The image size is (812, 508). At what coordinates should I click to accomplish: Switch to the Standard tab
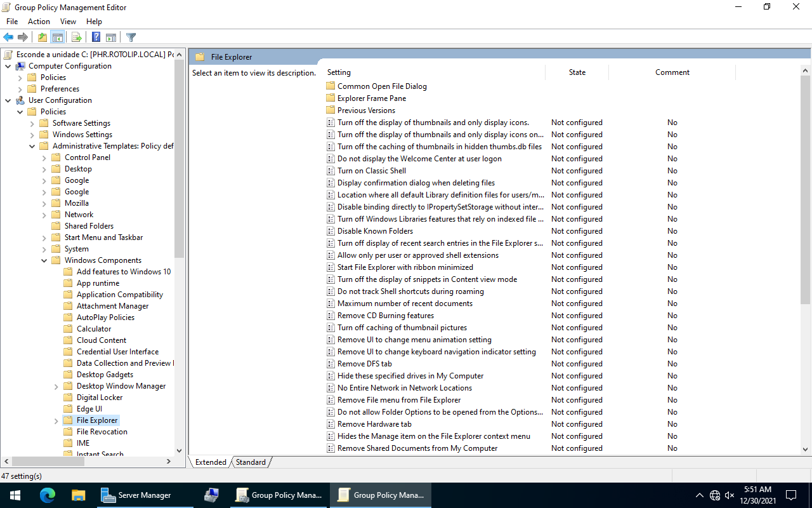pos(251,462)
